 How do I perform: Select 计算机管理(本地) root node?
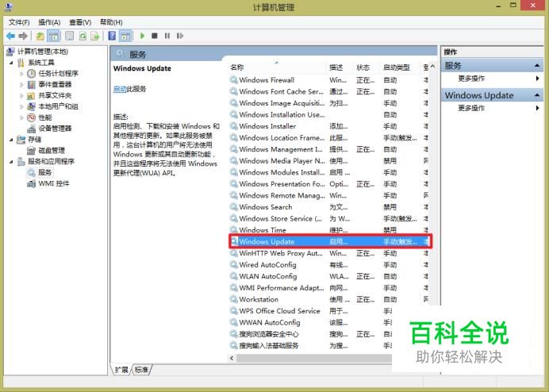pos(43,52)
